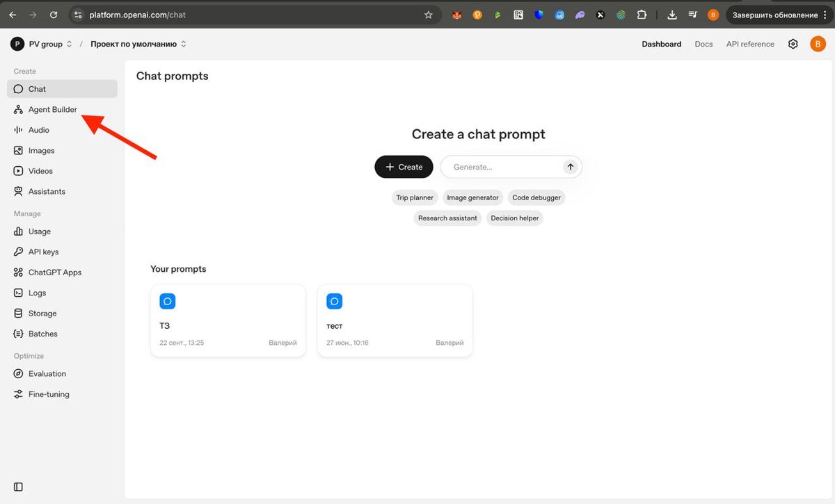This screenshot has height=504, width=835.
Task: Choose the Trip planner suggestion
Action: (x=415, y=197)
